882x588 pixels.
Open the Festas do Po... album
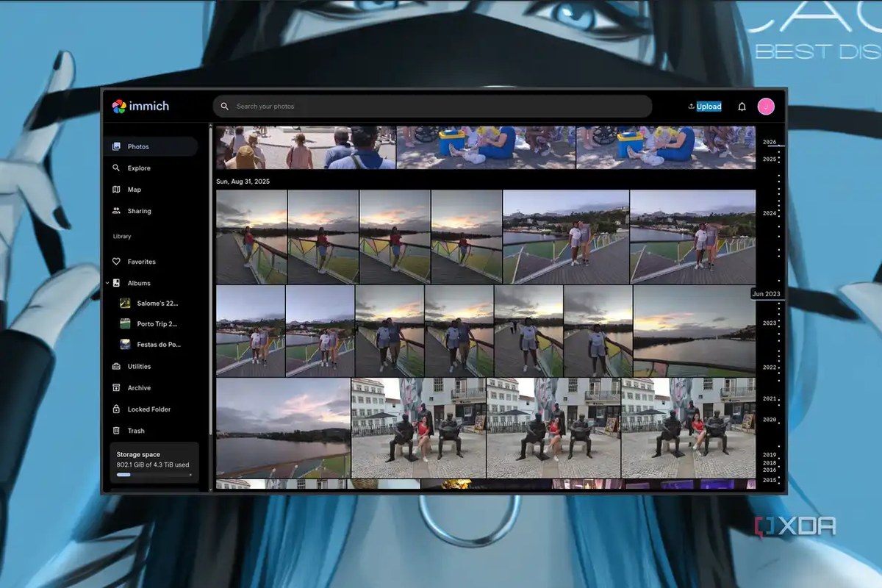pos(150,344)
